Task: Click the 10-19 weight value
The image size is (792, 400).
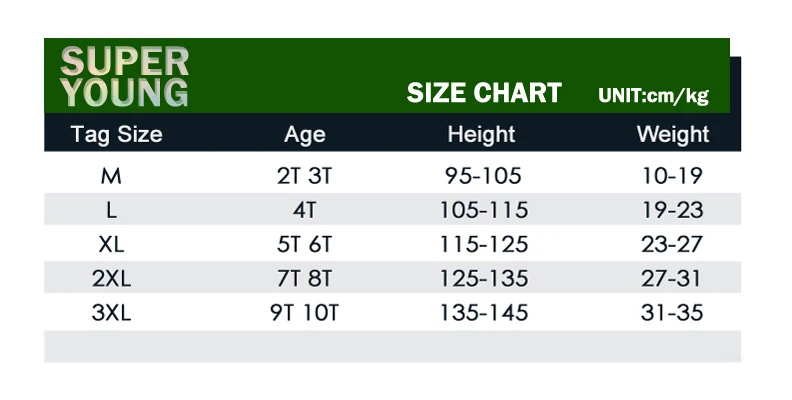Action: (672, 176)
